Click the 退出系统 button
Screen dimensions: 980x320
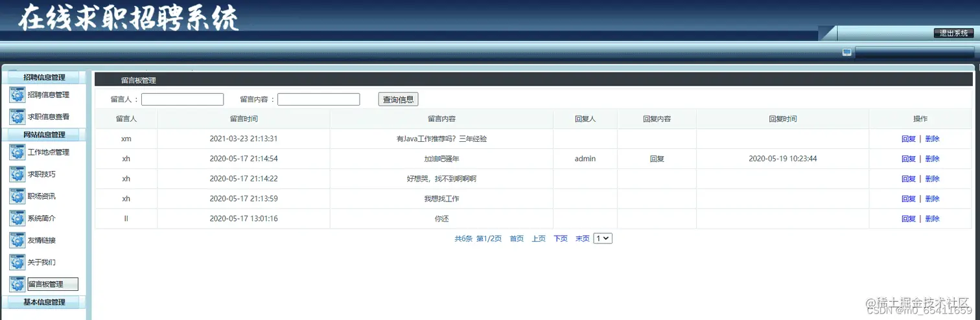pyautogui.click(x=953, y=33)
